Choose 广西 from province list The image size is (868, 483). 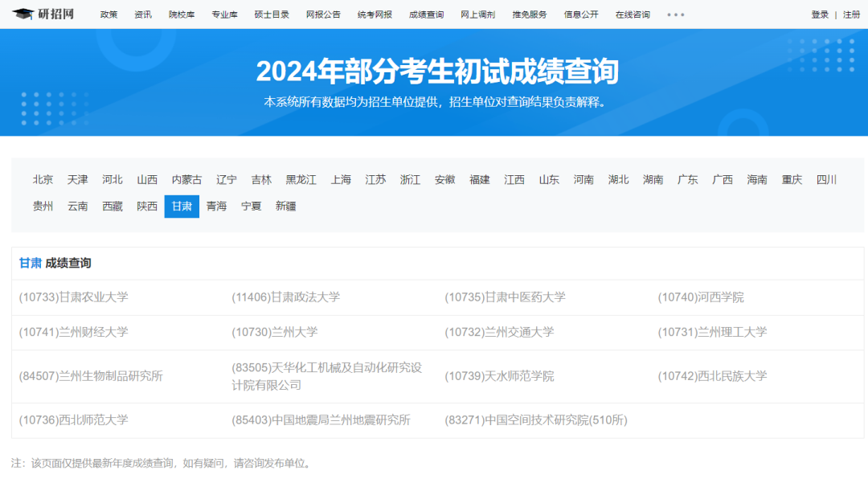[x=723, y=179]
